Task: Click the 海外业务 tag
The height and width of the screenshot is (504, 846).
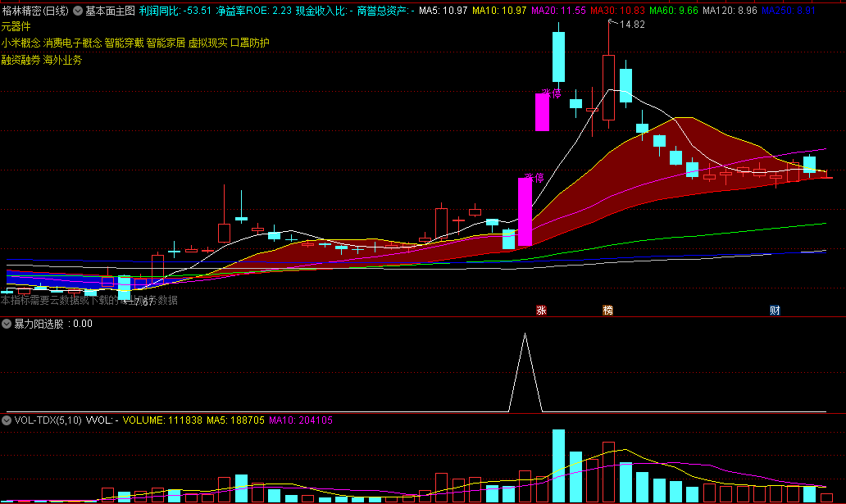Action: click(62, 60)
